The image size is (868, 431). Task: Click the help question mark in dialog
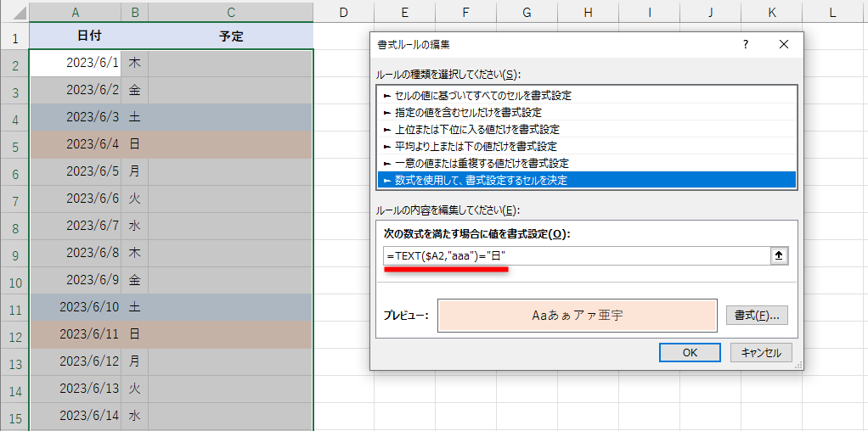point(746,45)
